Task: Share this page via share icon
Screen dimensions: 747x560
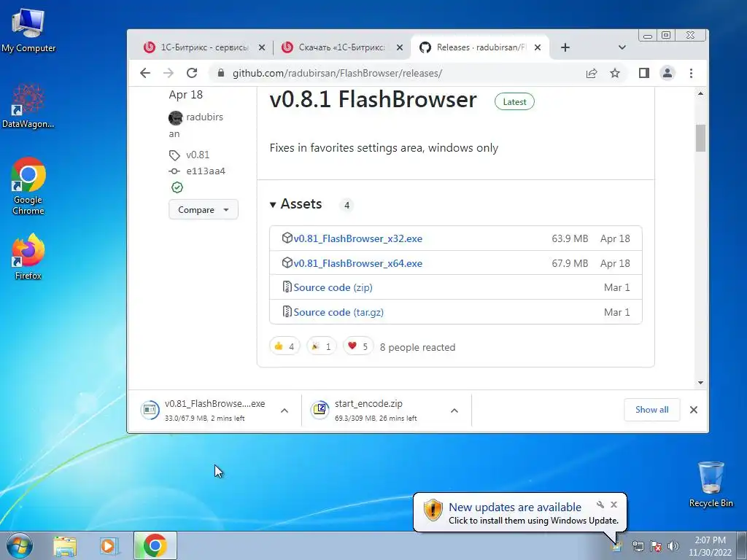Action: point(592,73)
